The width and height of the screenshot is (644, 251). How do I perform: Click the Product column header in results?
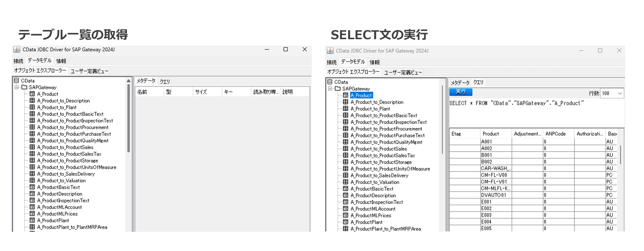tap(496, 134)
